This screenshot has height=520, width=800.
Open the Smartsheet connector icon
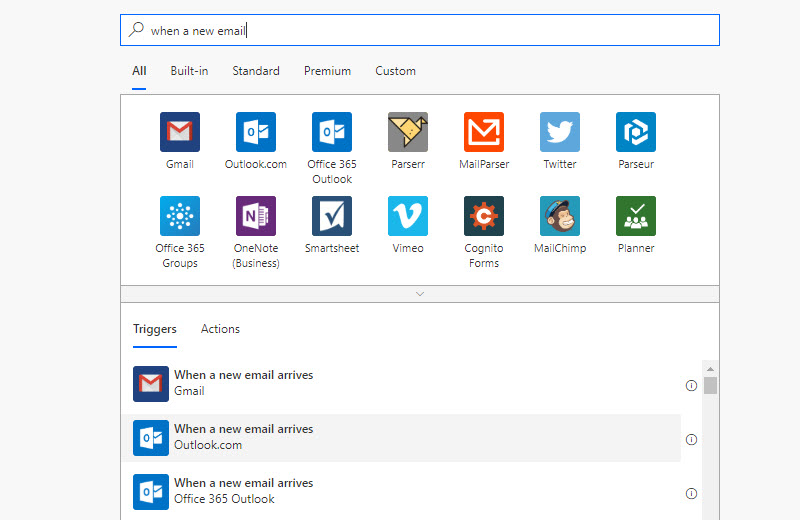[332, 216]
